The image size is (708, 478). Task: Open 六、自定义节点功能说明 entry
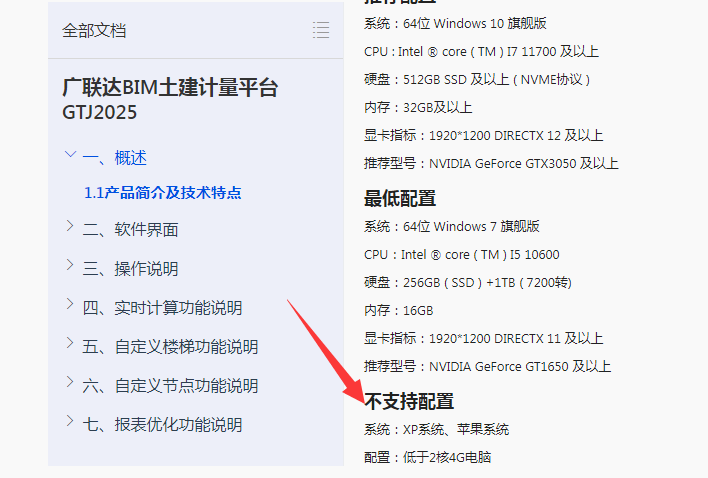pyautogui.click(x=170, y=386)
